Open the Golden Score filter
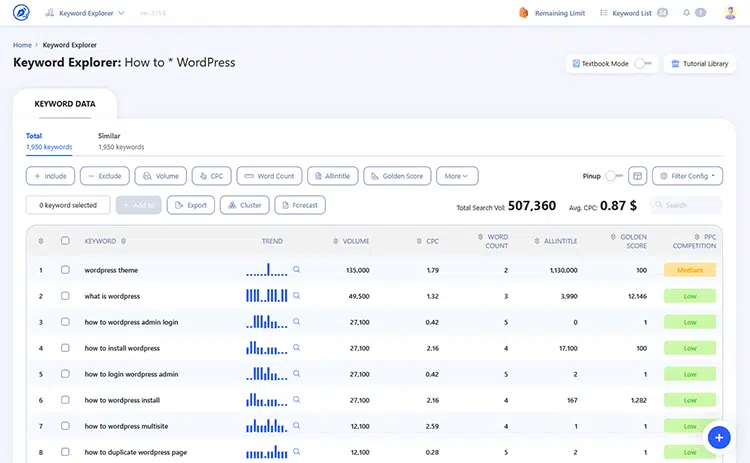Screen dimensions: 750x463 pyautogui.click(x=397, y=176)
